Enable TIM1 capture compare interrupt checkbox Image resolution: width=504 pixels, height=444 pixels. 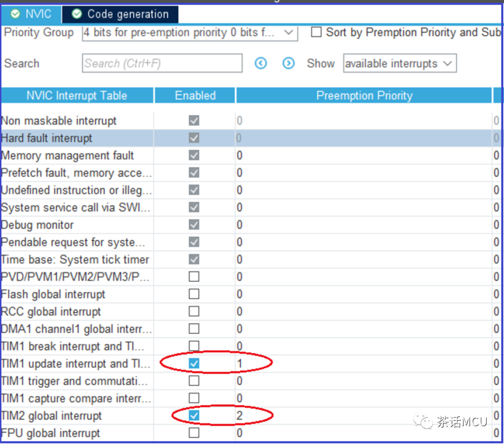(194, 398)
